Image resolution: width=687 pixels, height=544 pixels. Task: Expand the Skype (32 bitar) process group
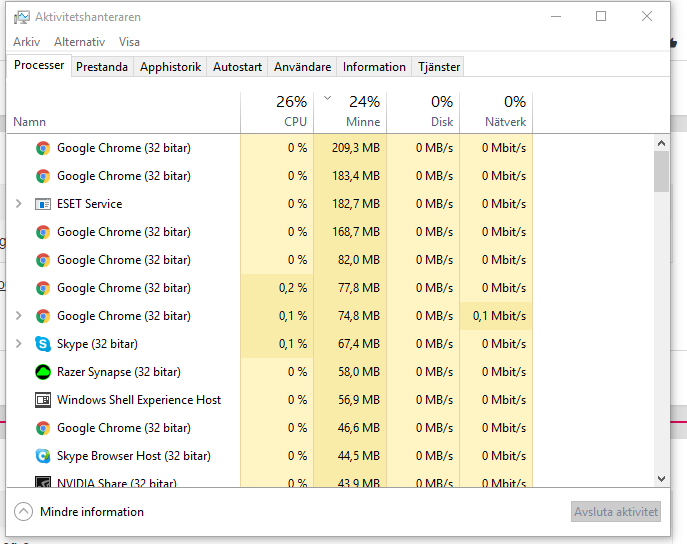click(18, 344)
